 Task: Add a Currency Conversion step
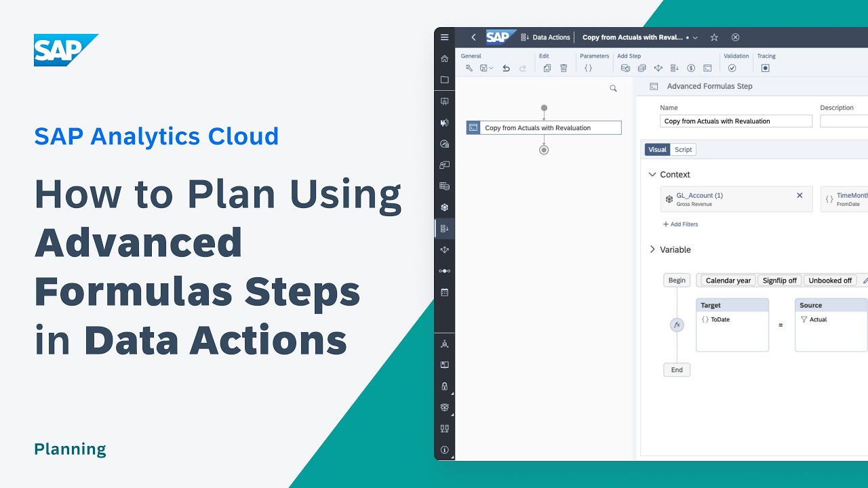tap(691, 68)
